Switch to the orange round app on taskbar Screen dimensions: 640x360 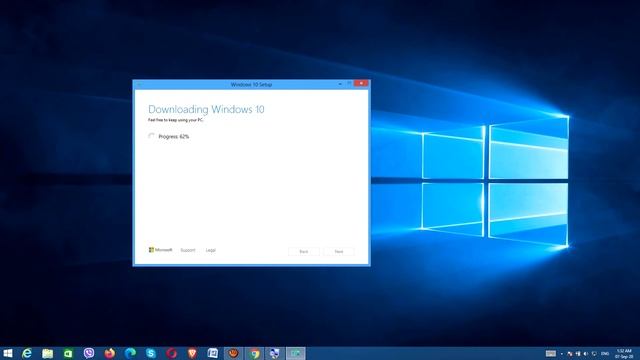click(x=233, y=353)
